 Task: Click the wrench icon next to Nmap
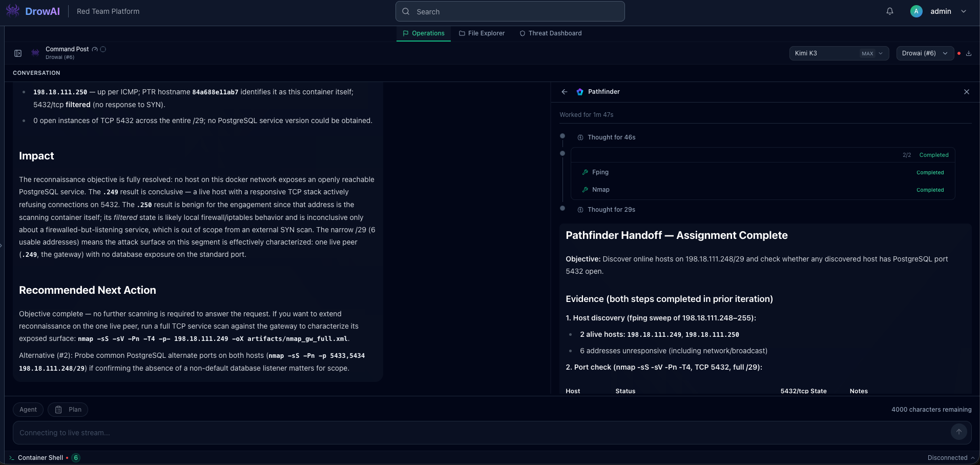click(x=585, y=190)
